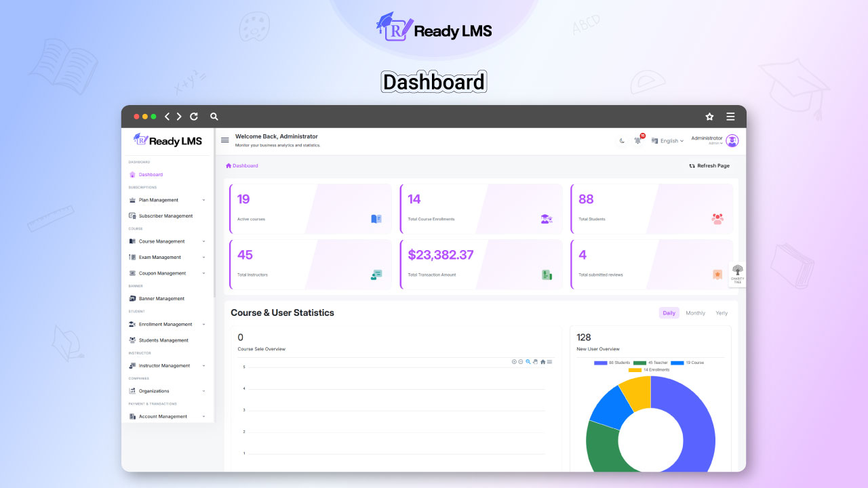
Task: Open the Administrator account dropdown
Action: click(707, 140)
